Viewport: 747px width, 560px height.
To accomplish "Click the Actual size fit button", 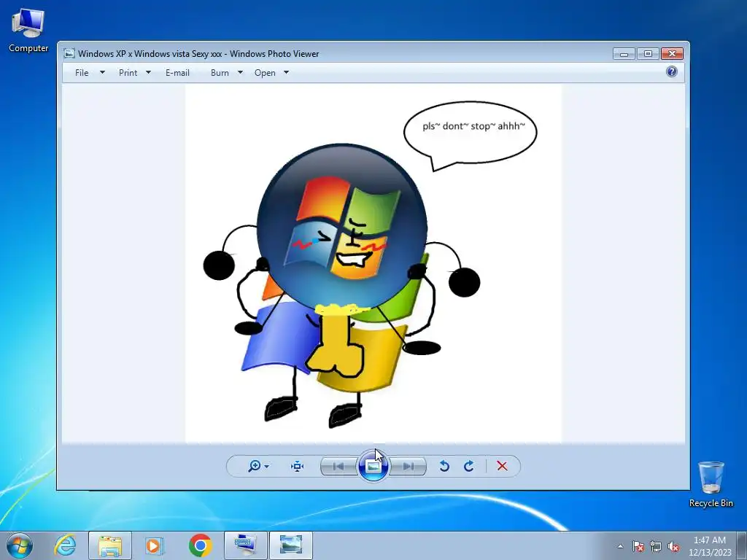I will 298,466.
